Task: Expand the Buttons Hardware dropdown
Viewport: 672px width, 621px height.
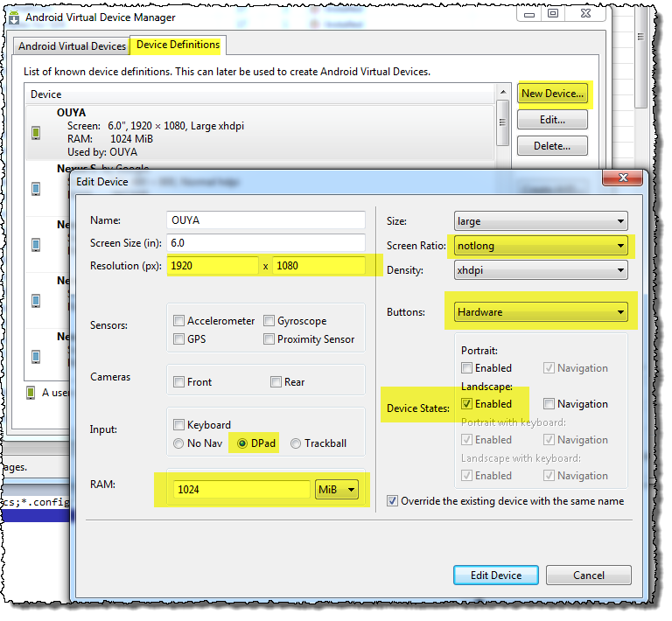Action: coord(541,311)
